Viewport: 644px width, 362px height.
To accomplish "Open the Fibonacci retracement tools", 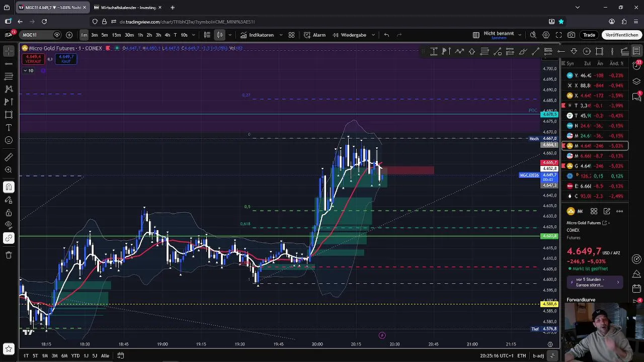I will pos(9,76).
